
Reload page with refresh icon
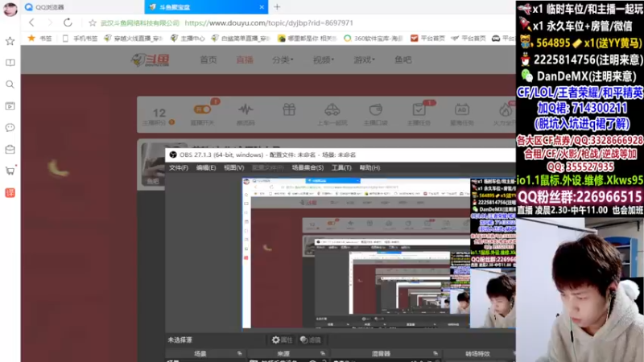[68, 23]
